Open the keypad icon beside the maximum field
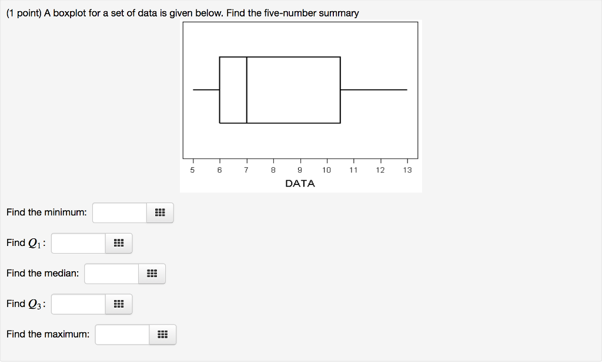 pyautogui.click(x=162, y=335)
